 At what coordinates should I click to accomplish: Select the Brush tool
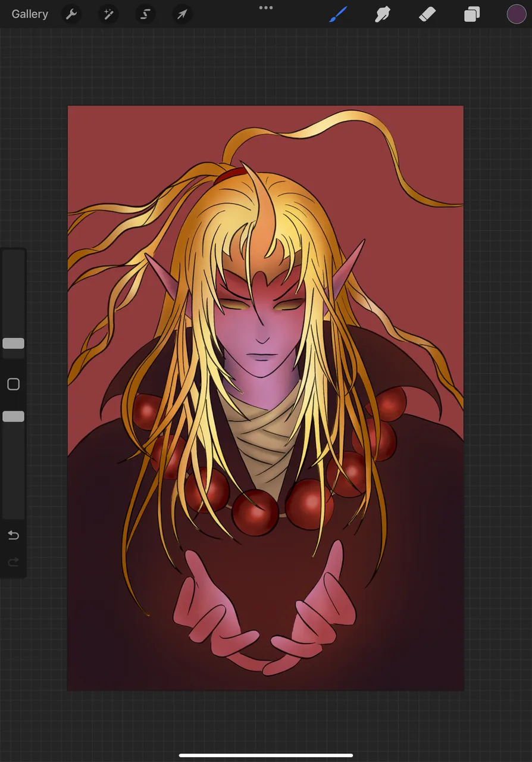(x=338, y=14)
